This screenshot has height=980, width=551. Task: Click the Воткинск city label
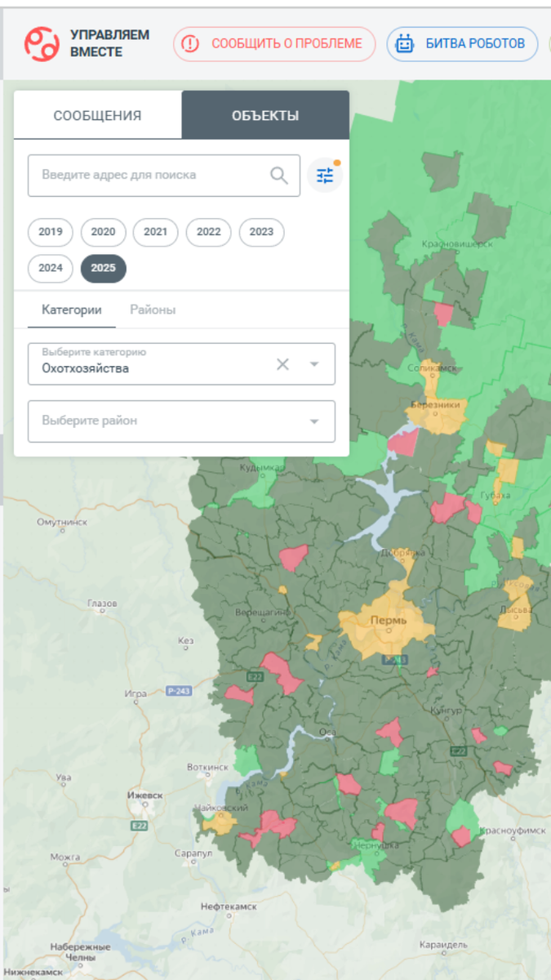pyautogui.click(x=208, y=767)
